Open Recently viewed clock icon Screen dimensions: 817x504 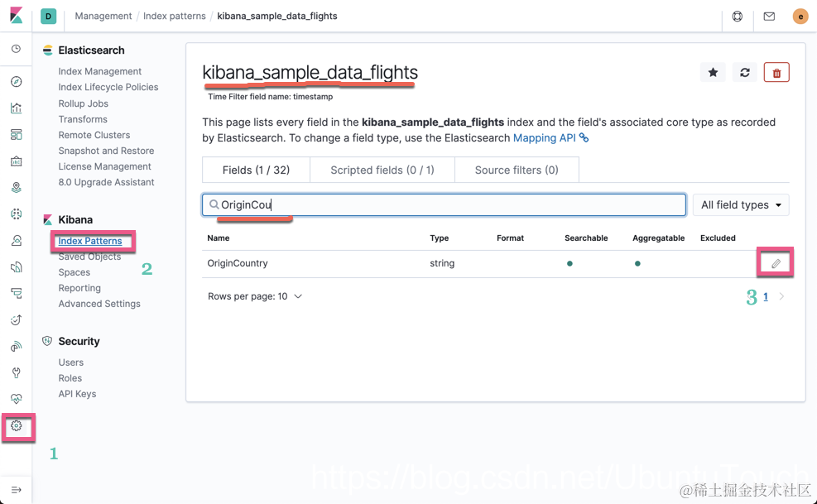17,49
